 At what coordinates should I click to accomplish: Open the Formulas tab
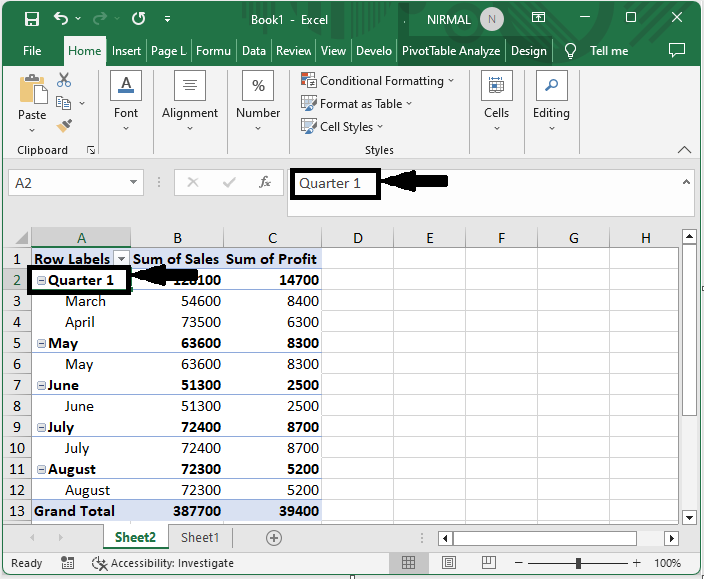tap(213, 51)
